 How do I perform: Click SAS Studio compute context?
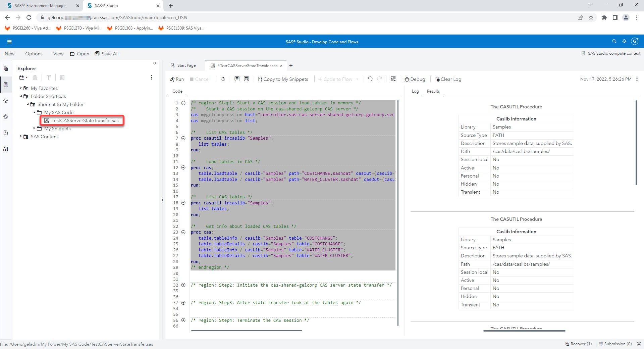(611, 53)
